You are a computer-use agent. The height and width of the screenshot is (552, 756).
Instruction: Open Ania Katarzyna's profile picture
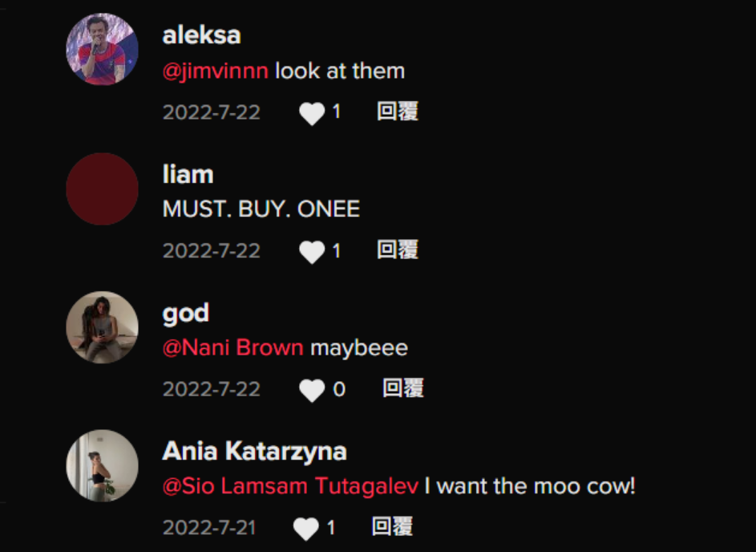click(x=102, y=465)
